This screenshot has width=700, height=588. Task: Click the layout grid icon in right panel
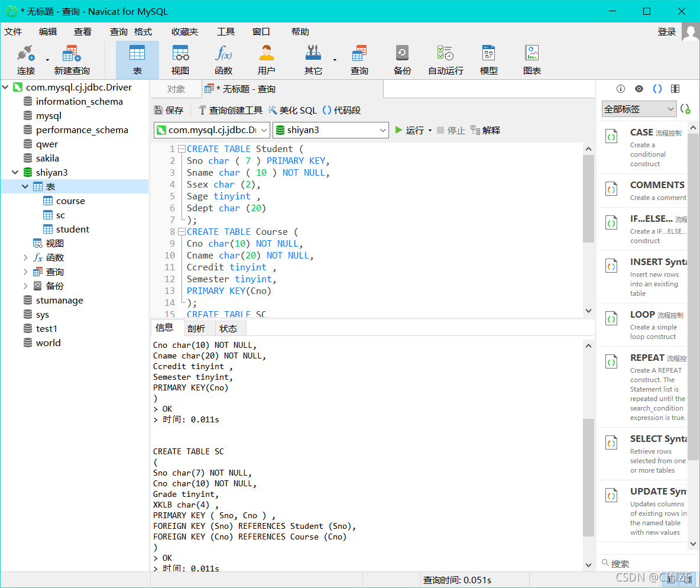pyautogui.click(x=675, y=89)
